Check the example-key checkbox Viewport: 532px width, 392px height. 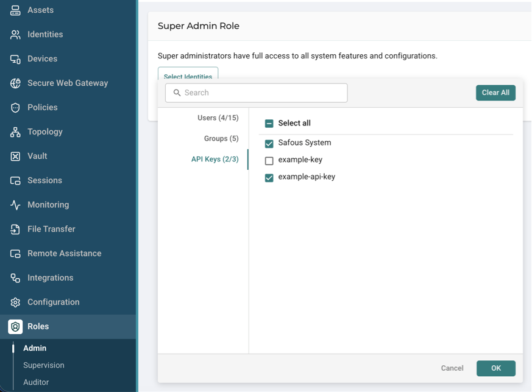click(269, 161)
